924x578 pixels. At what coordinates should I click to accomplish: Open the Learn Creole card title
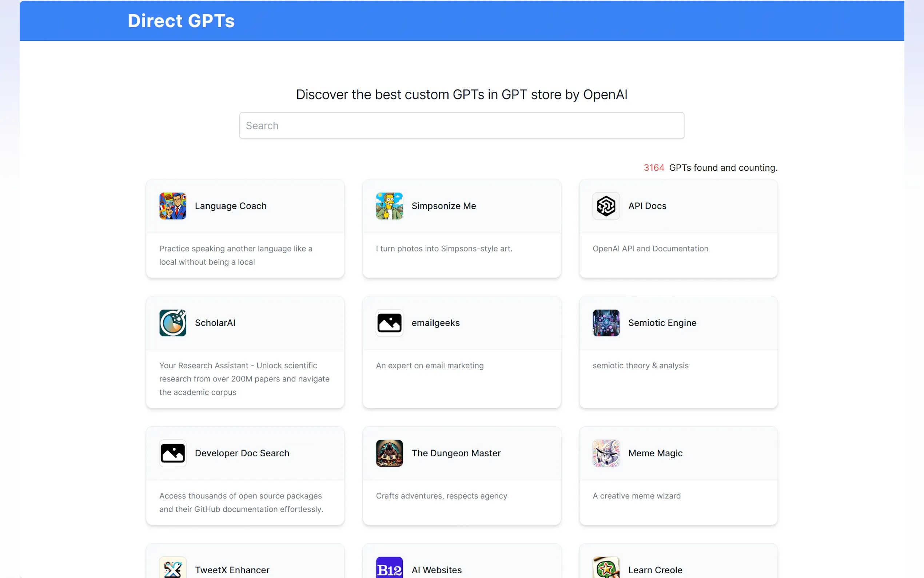click(x=655, y=570)
